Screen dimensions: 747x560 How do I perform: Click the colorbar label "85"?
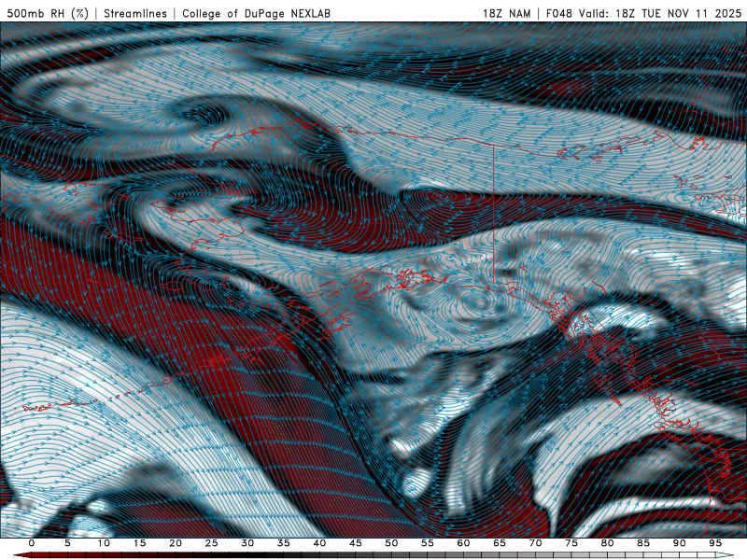643,543
